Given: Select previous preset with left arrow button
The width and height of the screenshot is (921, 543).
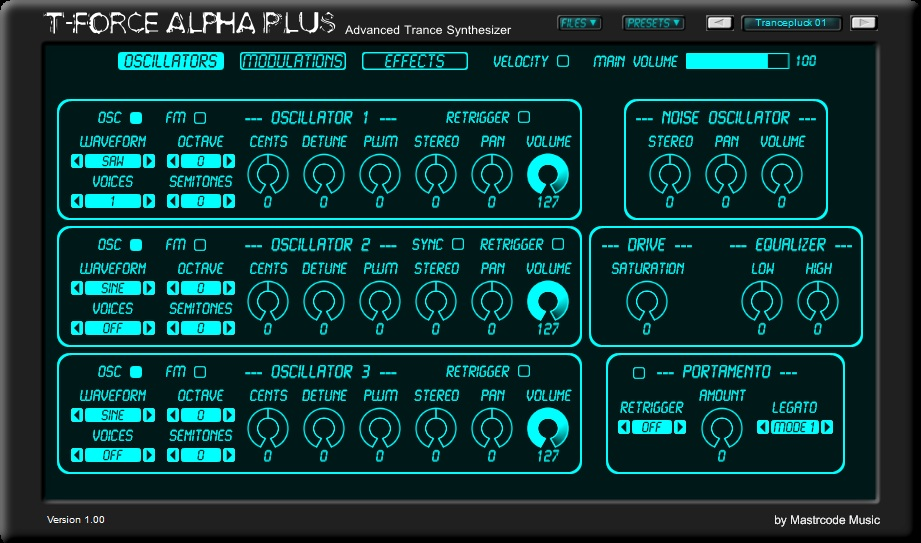Looking at the screenshot, I should coord(719,23).
